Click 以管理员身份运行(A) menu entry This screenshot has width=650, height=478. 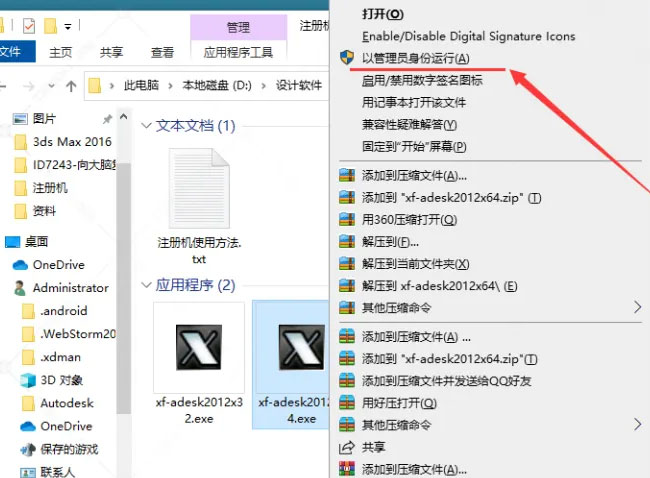click(x=415, y=58)
